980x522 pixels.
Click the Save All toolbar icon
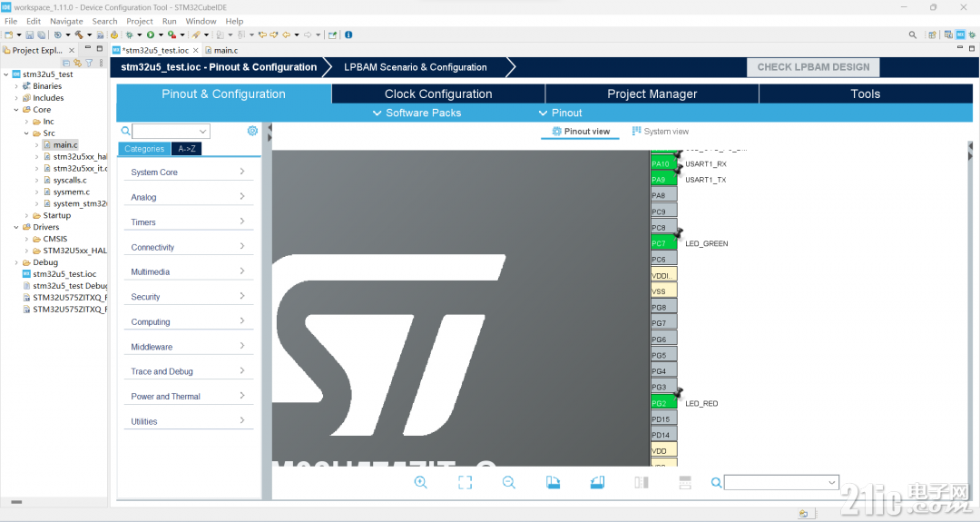point(41,35)
